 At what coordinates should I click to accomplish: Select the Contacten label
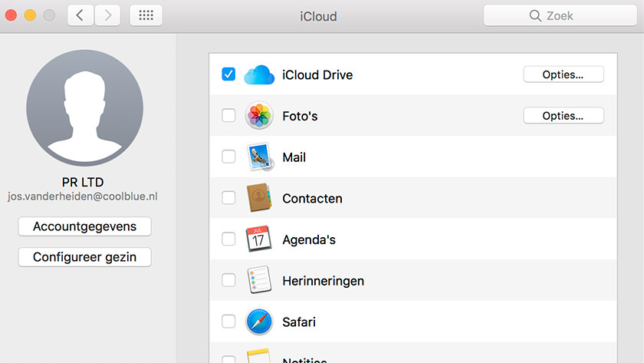[x=312, y=199]
